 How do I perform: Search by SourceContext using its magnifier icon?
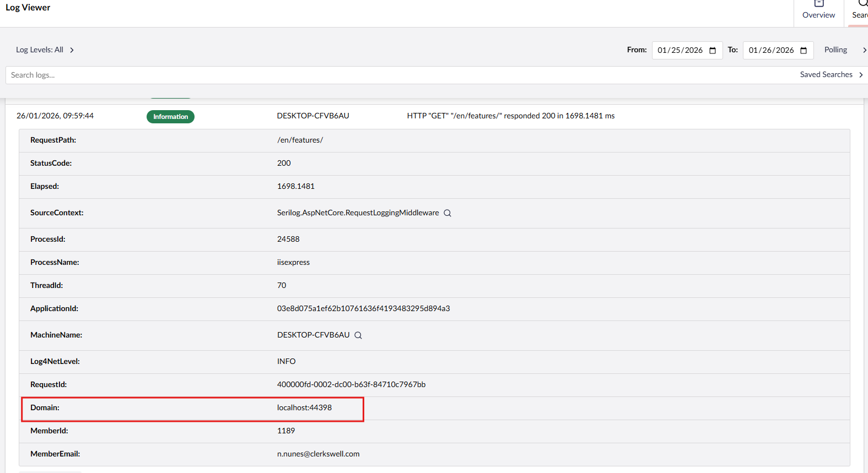point(448,213)
